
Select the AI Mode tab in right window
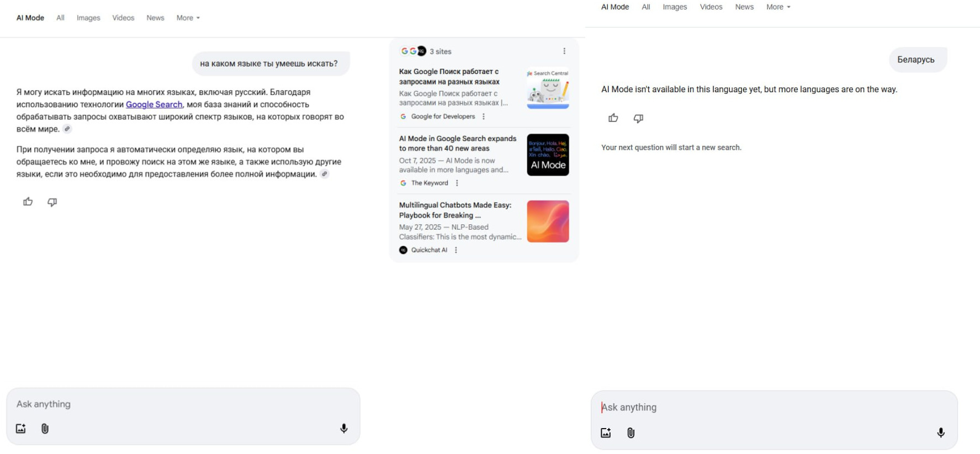click(x=615, y=7)
